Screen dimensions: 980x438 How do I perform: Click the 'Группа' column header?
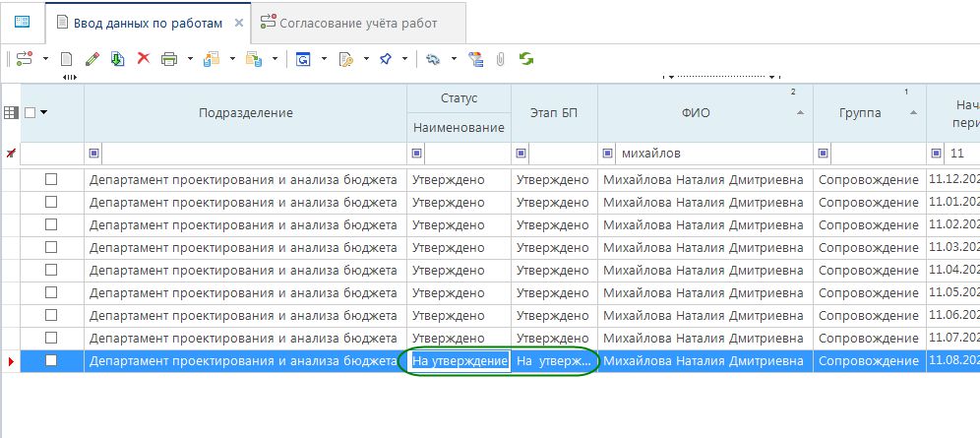pos(860,113)
